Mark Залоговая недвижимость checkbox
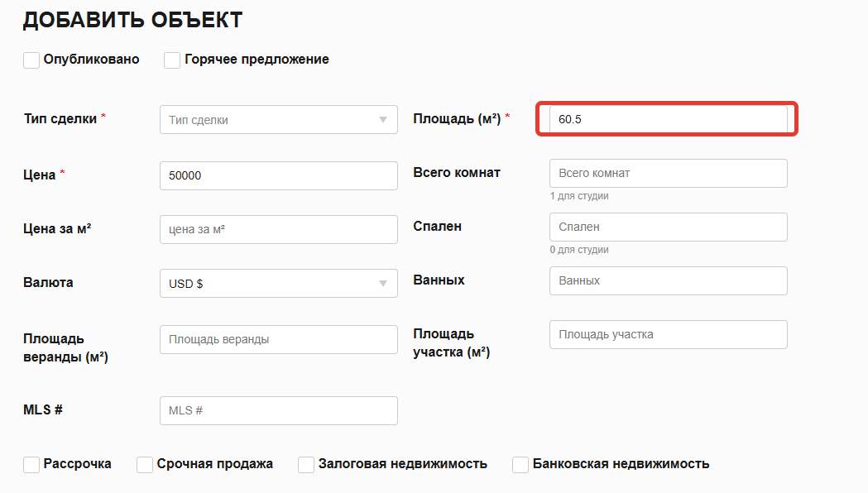Image resolution: width=868 pixels, height=493 pixels. coord(306,465)
